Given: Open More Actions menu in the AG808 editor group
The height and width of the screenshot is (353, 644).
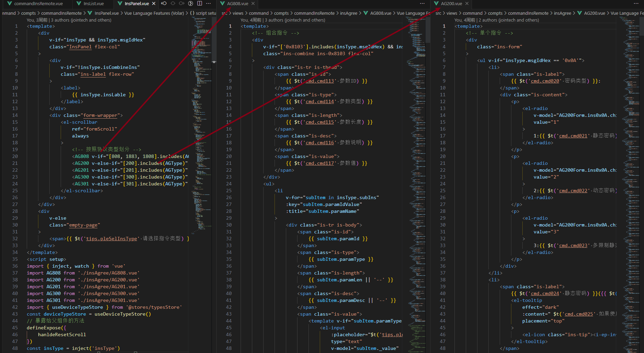Looking at the screenshot, I should click(422, 3).
